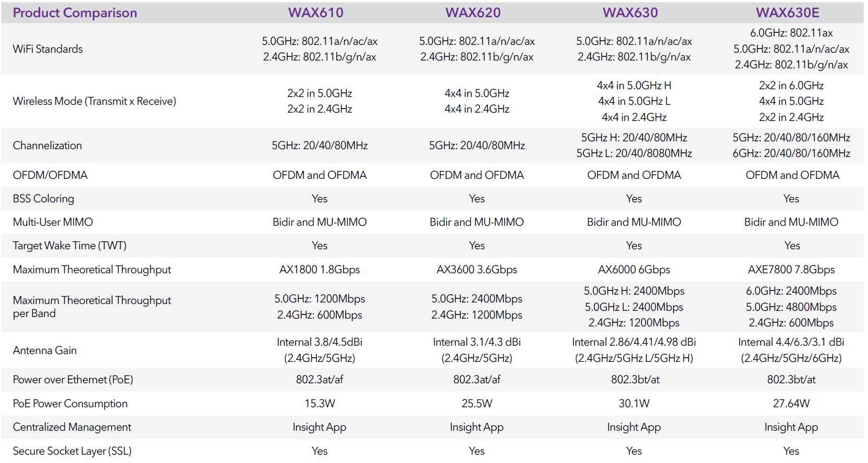The height and width of the screenshot is (463, 868).
Task: Select the WiFi Standards row label
Action: point(48,49)
